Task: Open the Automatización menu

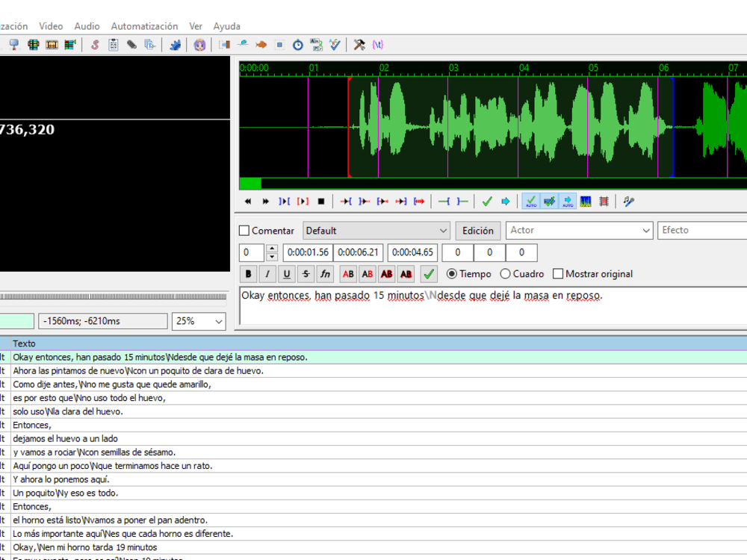Action: tap(144, 26)
